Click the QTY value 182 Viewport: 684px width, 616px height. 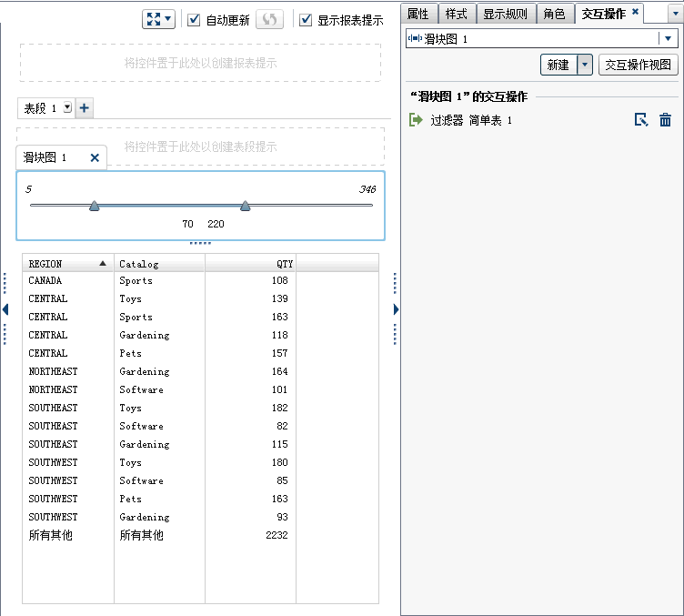279,408
